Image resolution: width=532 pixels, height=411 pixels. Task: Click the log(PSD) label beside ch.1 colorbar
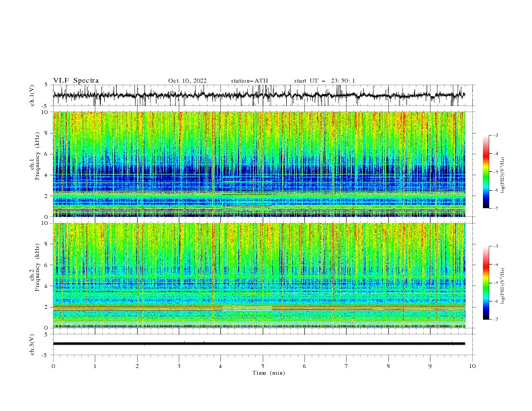(x=502, y=175)
